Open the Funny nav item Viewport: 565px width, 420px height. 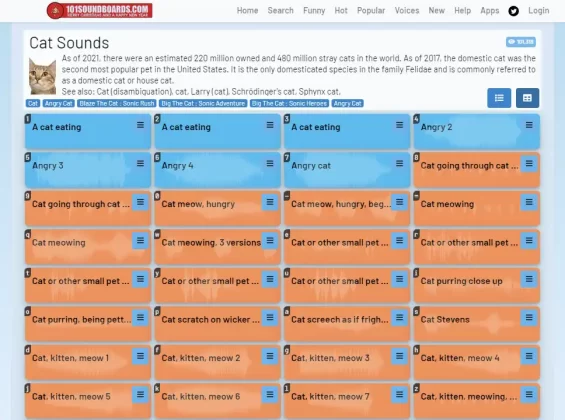pos(314,11)
